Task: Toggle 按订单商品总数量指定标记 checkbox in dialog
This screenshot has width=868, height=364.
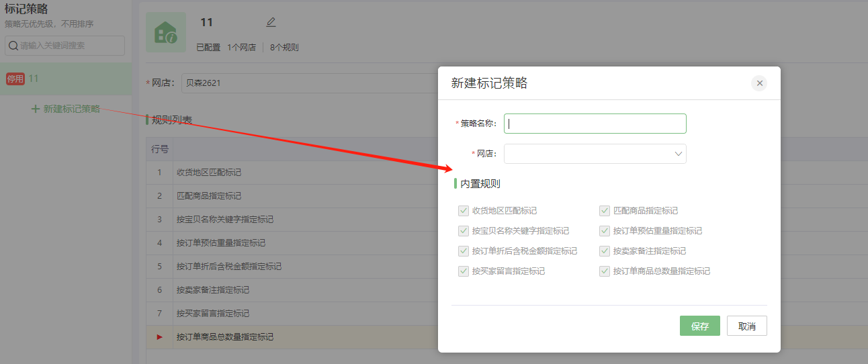Action: [x=604, y=271]
